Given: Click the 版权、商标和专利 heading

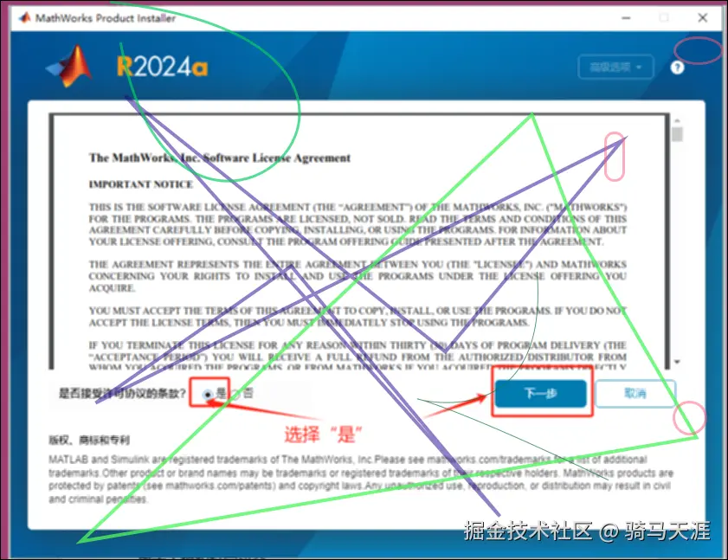Looking at the screenshot, I should [89, 440].
